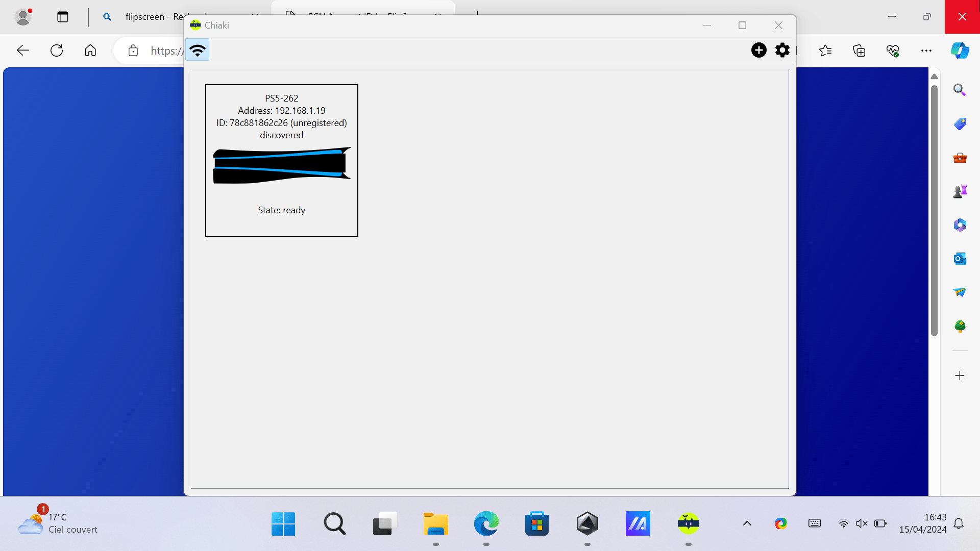Click the battery tray icon
This screenshot has width=980, height=551.
coord(880,523)
